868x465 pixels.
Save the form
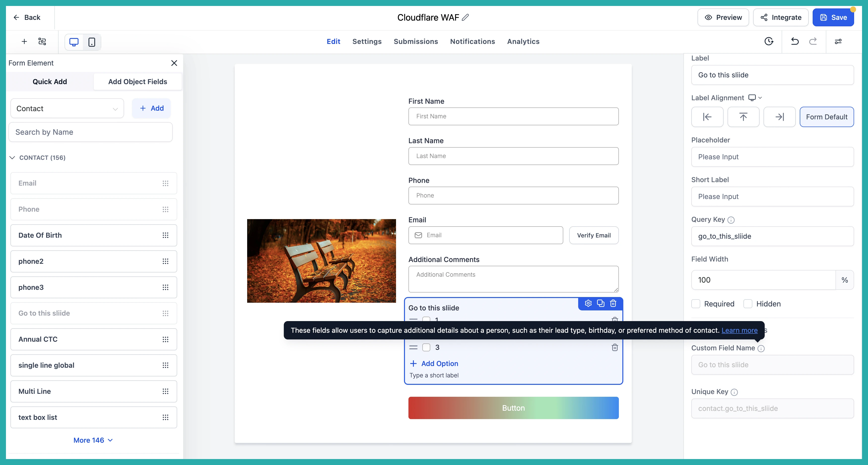[833, 17]
